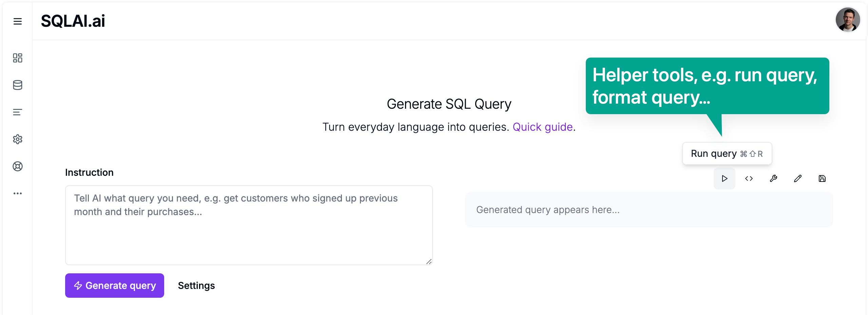
Task: Click the code brackets format icon
Action: 749,178
